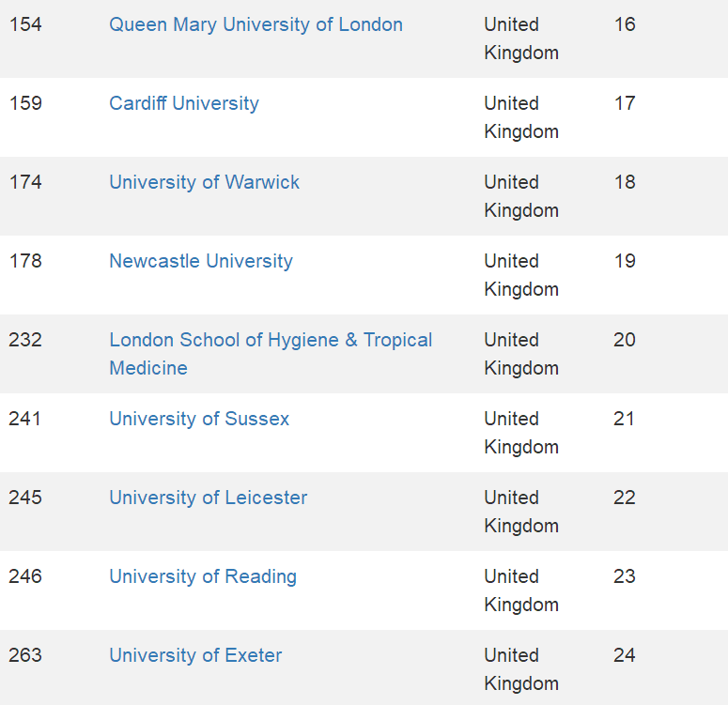Select United Kingdom in University of Reading row

520,590
